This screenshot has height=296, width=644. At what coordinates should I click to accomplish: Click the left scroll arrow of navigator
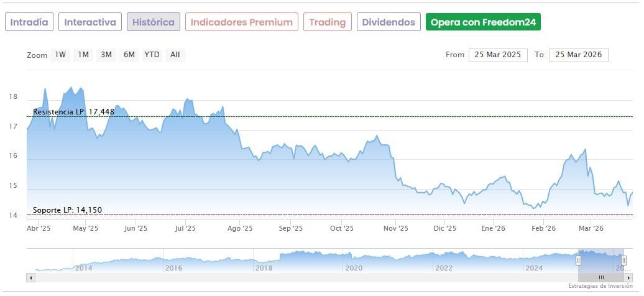[30, 277]
